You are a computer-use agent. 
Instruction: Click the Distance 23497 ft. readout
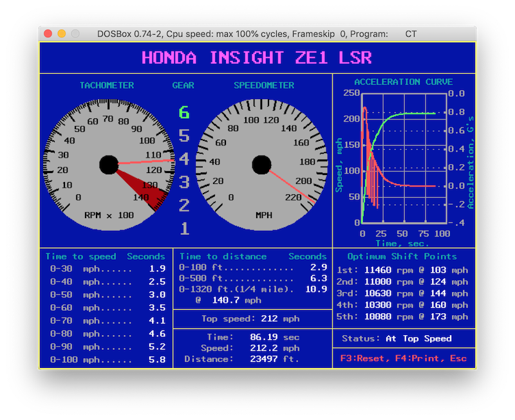[242, 359]
